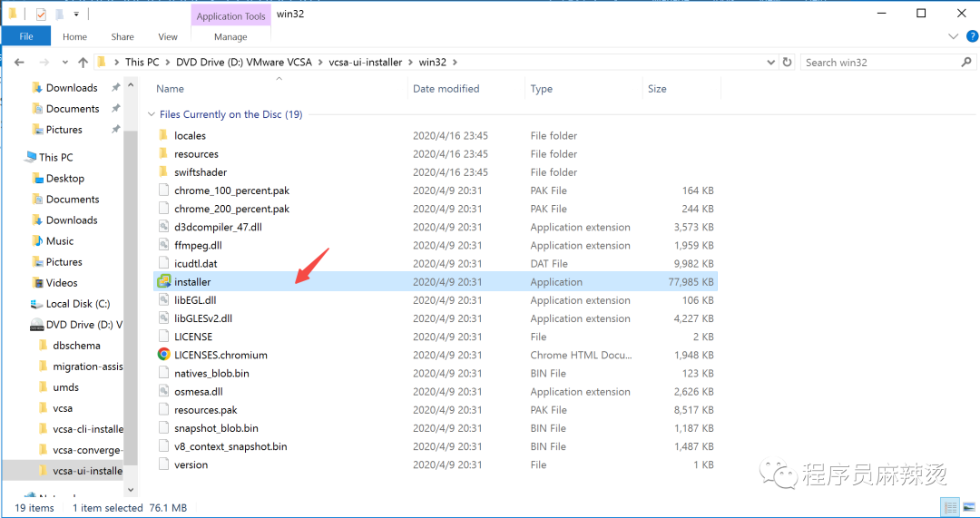Switch to the View ribbon tab
The image size is (980, 518).
(168, 37)
